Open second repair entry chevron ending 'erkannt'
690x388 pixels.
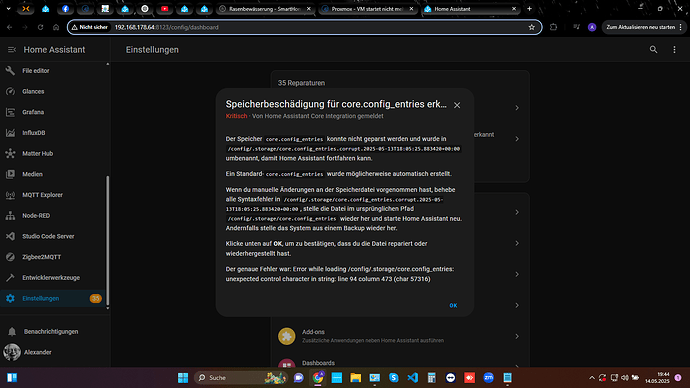pos(517,139)
